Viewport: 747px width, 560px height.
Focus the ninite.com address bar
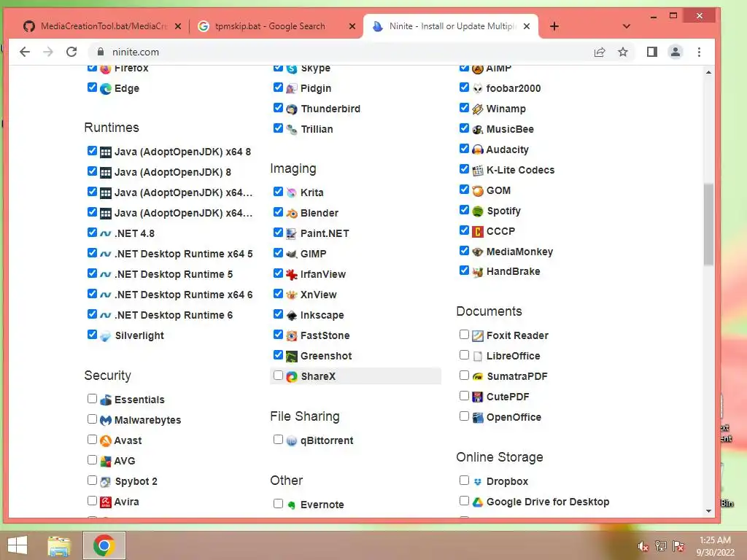[x=338, y=52]
